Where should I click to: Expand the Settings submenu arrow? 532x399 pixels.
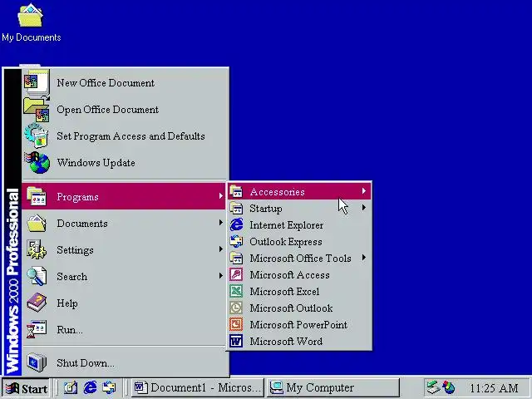221,249
